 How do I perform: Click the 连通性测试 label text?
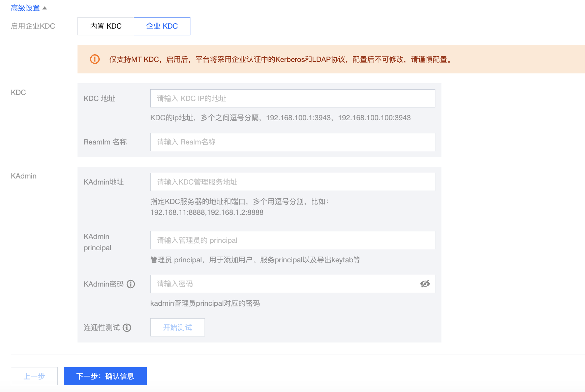coord(102,328)
